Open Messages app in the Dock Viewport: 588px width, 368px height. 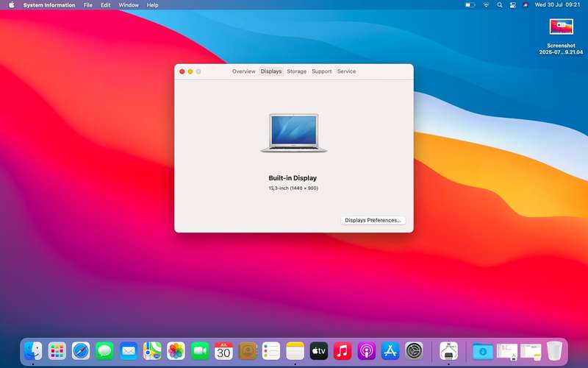(104, 351)
